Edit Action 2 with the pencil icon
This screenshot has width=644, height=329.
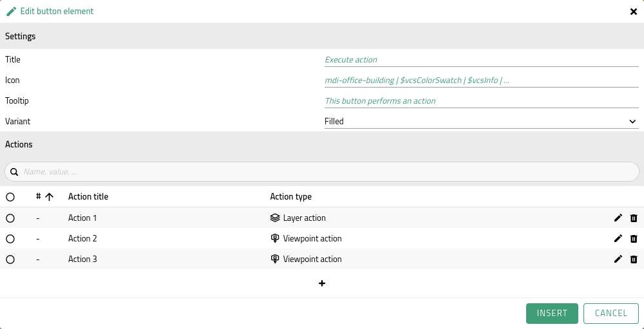(x=618, y=238)
